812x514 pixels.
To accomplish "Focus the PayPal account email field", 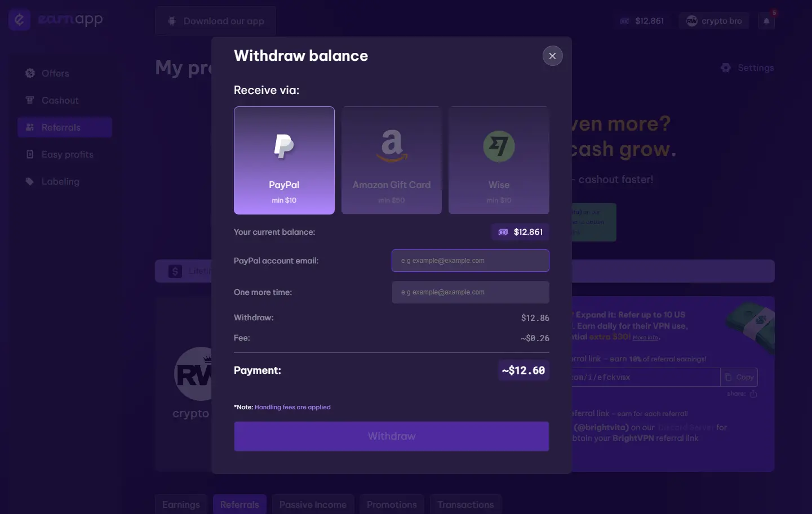I will 471,261.
